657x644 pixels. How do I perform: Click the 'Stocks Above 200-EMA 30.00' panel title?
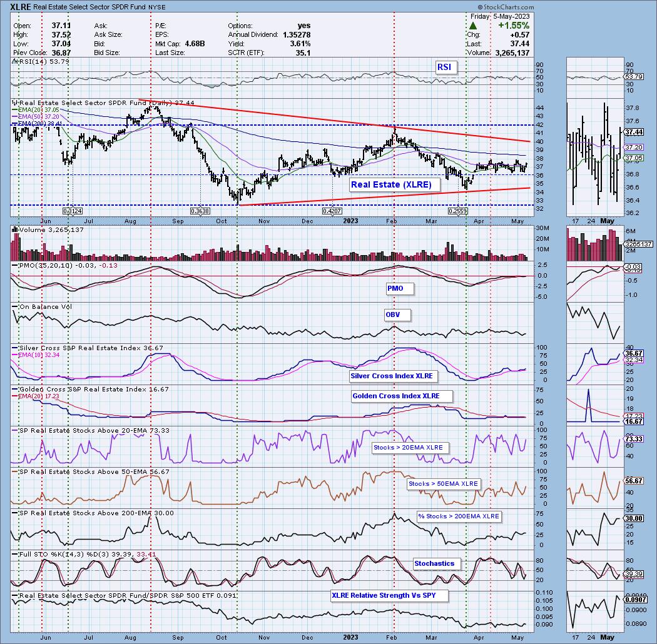pyautogui.click(x=93, y=513)
